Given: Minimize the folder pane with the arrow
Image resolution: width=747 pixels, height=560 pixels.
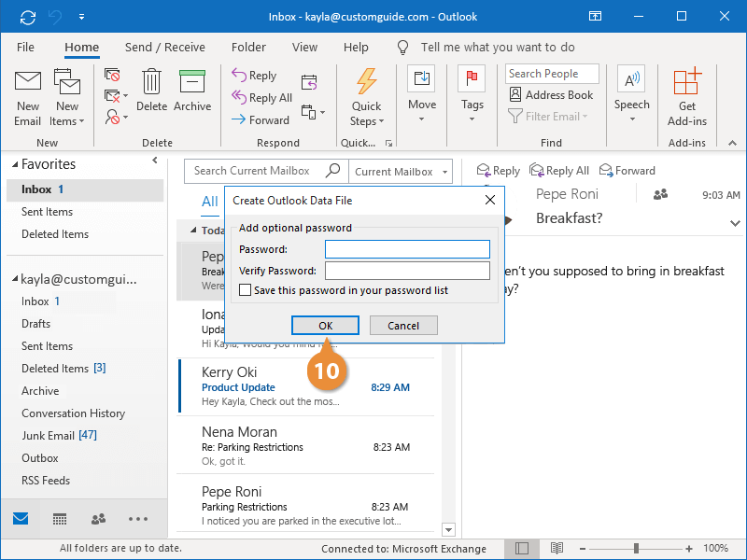Looking at the screenshot, I should (x=155, y=161).
